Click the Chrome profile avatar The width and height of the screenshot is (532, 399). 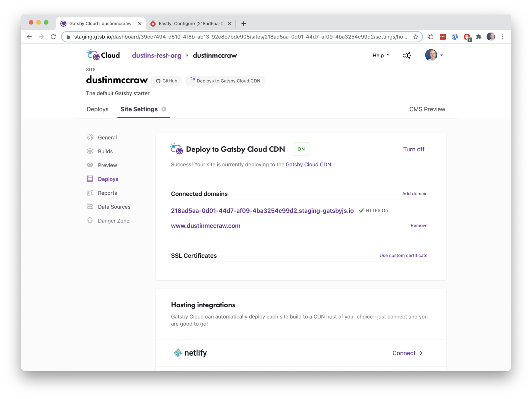491,37
